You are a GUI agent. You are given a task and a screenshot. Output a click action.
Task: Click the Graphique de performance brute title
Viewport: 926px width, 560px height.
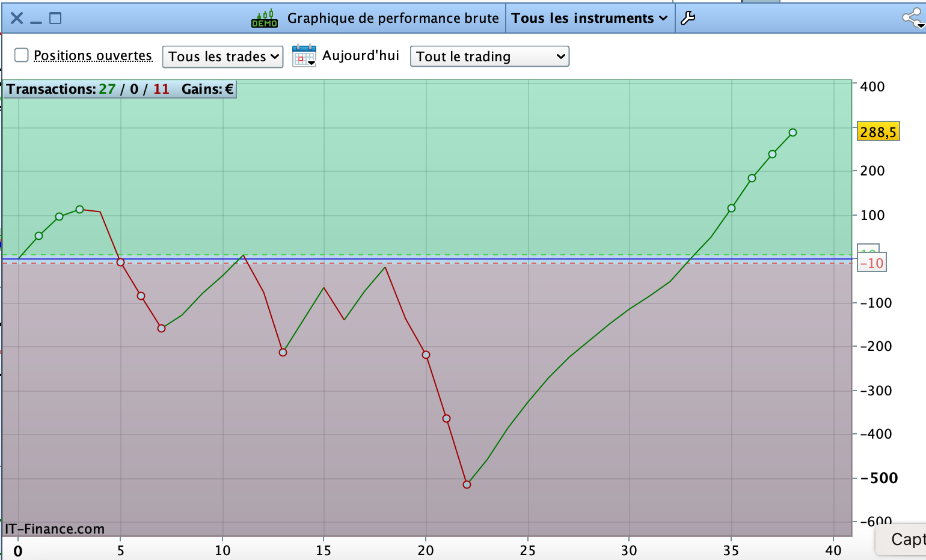[393, 18]
